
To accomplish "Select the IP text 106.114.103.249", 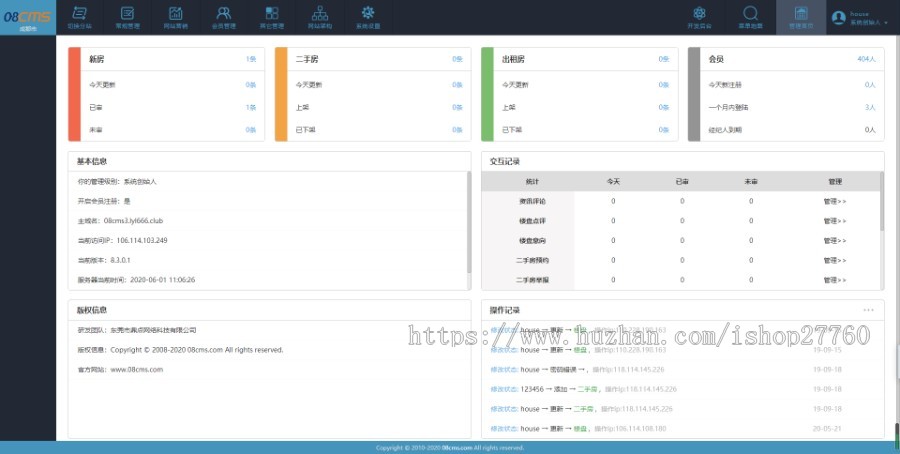I will [x=142, y=240].
